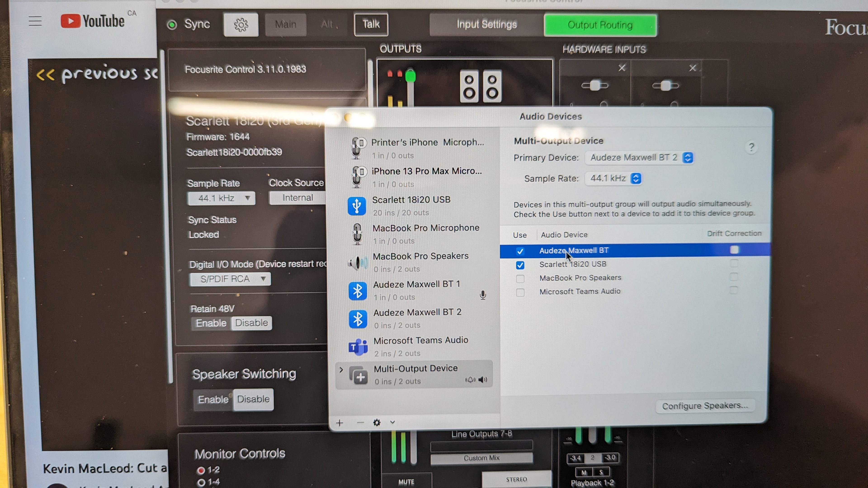The width and height of the screenshot is (868, 488).
Task: Select Scarlett 18i20 USB device icon
Action: tap(357, 206)
